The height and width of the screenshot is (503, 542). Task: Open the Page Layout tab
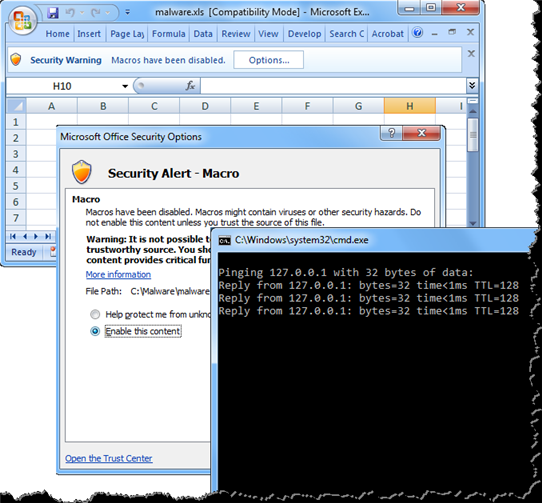(127, 34)
